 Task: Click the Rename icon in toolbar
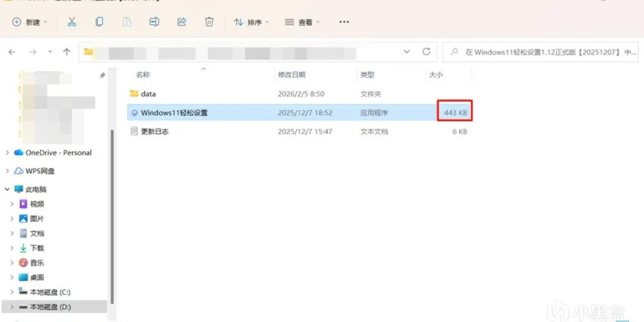point(154,22)
